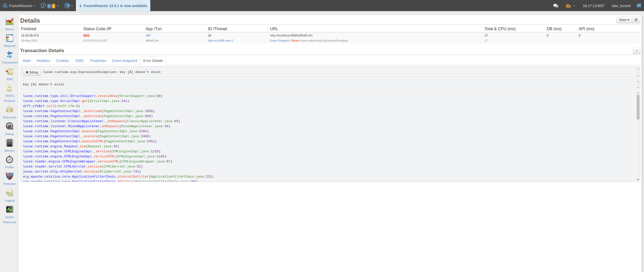644x272 pixels.
Task: Switch to the Main tab
Action: pyautogui.click(x=27, y=61)
